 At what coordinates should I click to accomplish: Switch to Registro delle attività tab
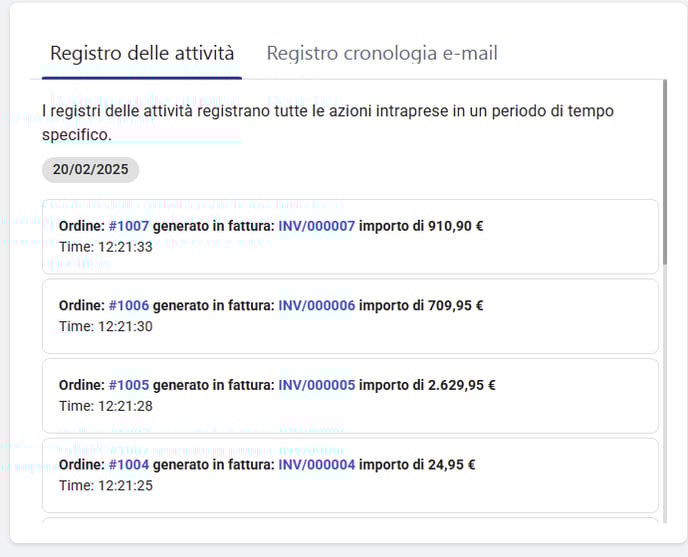[142, 53]
